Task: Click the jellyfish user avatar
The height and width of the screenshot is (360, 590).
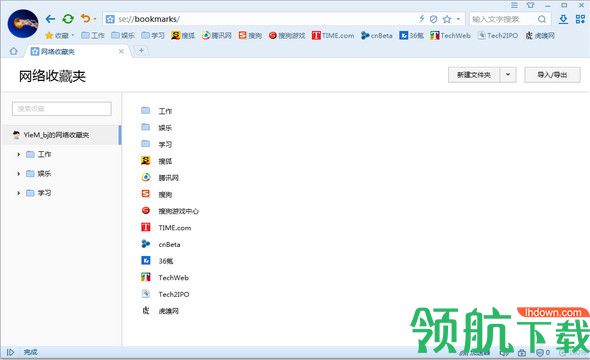Action: coord(23,24)
